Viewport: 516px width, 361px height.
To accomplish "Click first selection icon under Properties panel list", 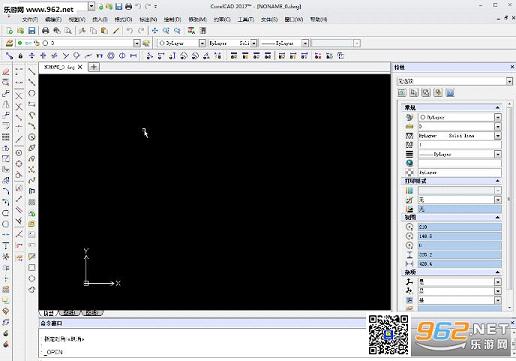I will click(x=402, y=93).
